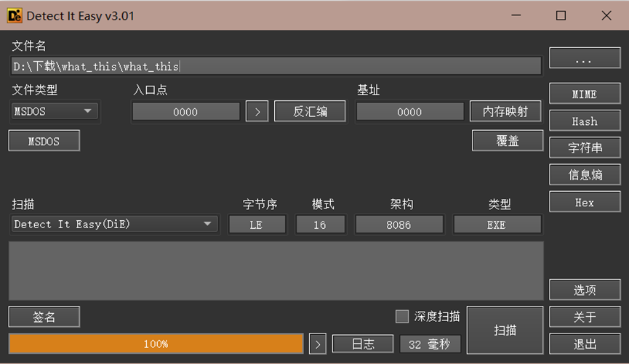Click the endianness LE field

point(257,225)
